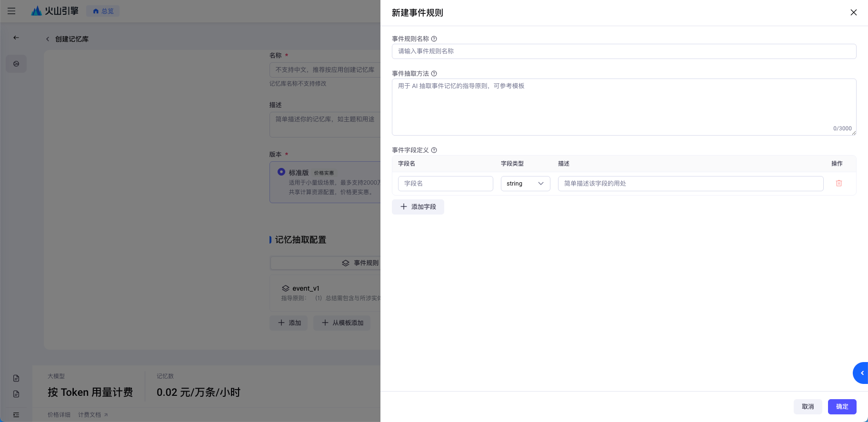The height and width of the screenshot is (422, 868).
Task: Select the 标准版 radio button
Action: (x=281, y=172)
